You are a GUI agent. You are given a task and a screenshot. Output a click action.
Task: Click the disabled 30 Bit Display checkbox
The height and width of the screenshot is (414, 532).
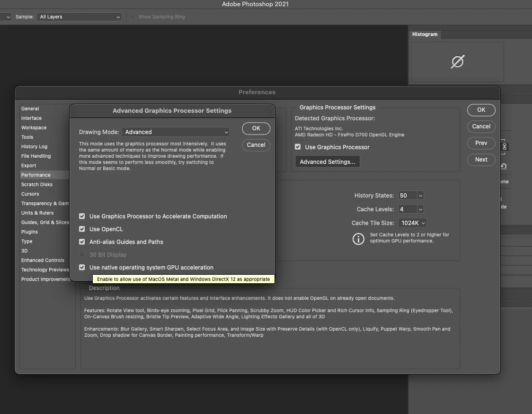82,255
